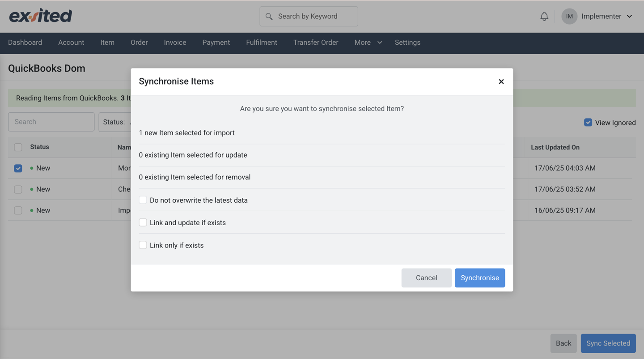The image size is (644, 359).
Task: Click the 17/06/25 04:03 AM date cell
Action: (x=565, y=168)
